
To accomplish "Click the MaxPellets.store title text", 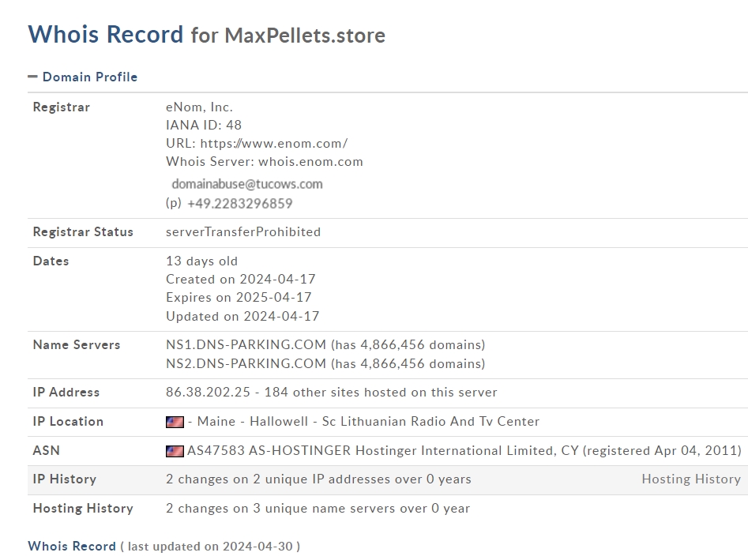I will (x=305, y=36).
